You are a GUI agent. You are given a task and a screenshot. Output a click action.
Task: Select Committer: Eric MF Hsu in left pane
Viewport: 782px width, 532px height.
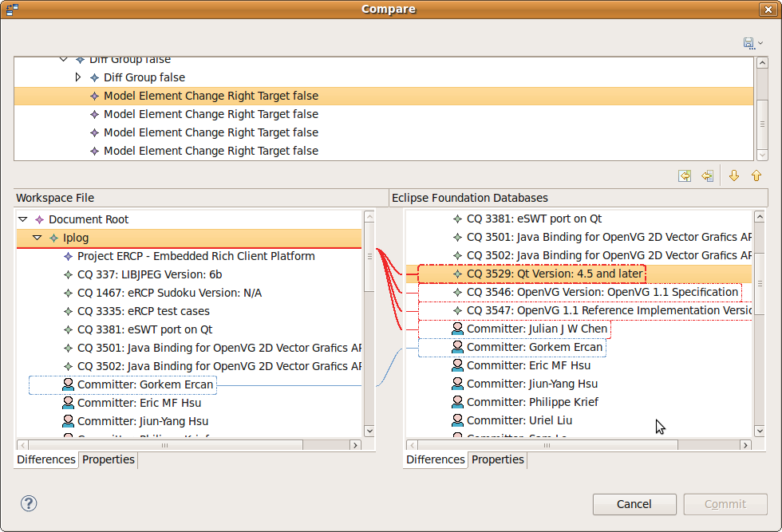(x=139, y=403)
